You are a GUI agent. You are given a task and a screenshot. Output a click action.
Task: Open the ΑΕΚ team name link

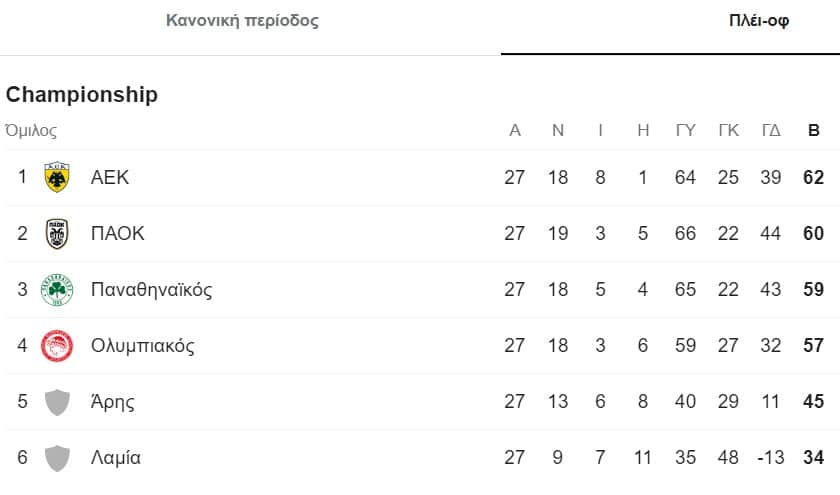pyautogui.click(x=110, y=178)
